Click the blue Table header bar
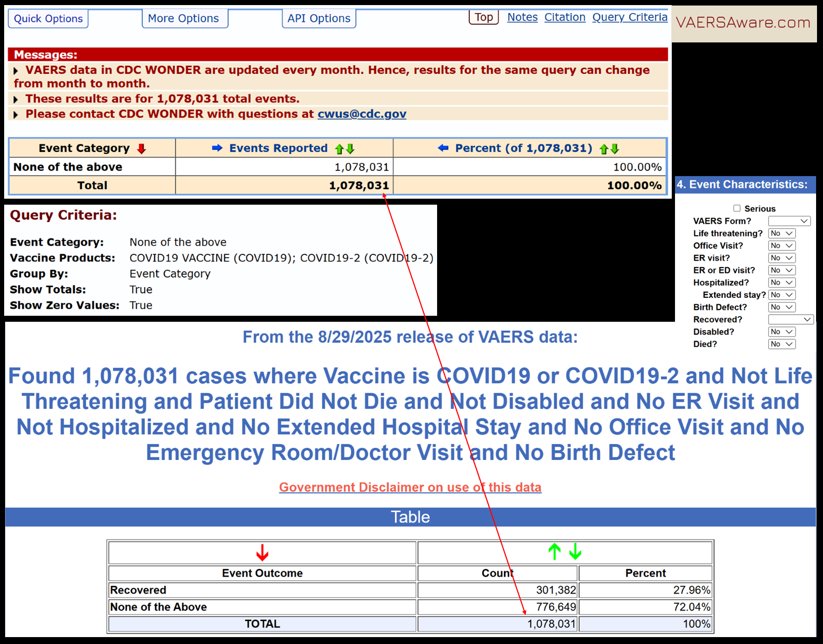This screenshot has width=823, height=644. pos(410,517)
